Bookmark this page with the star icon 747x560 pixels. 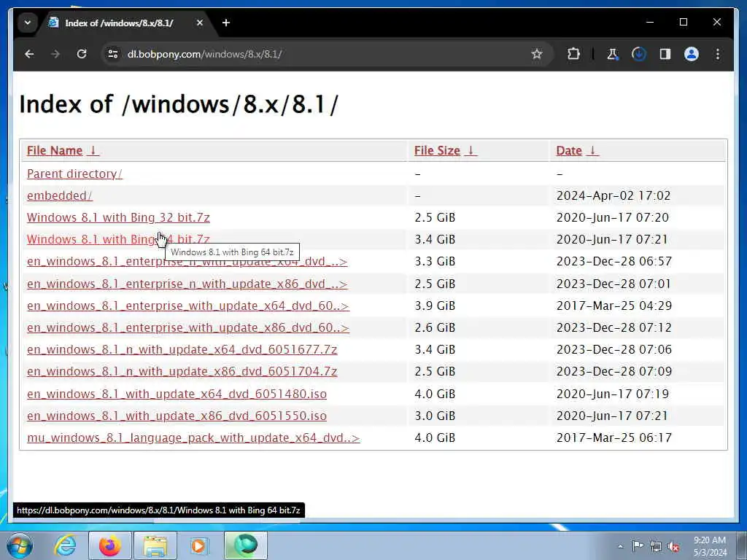[x=537, y=54]
